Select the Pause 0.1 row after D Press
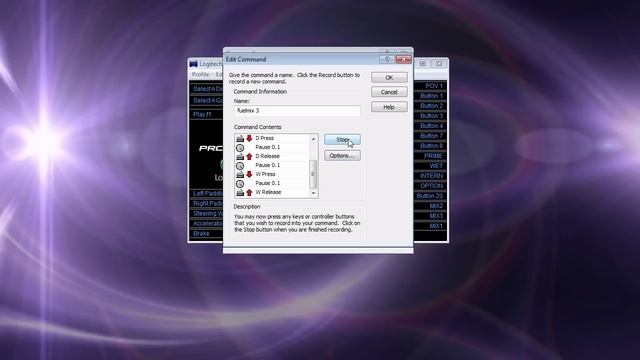Image resolution: width=640 pixels, height=360 pixels. pos(272,147)
